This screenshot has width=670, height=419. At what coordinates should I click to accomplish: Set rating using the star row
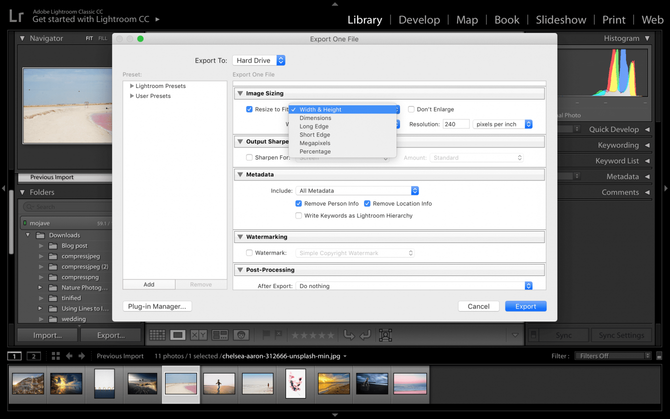313,335
